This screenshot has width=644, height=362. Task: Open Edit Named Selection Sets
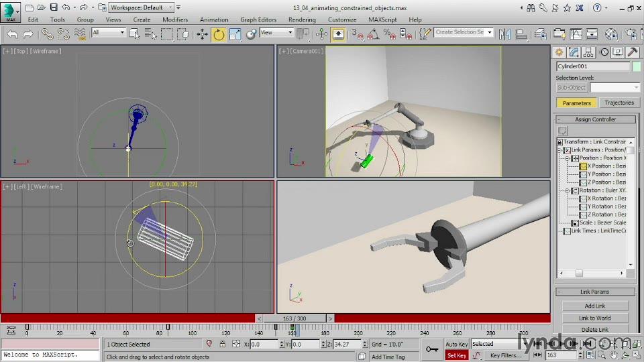[x=425, y=34]
